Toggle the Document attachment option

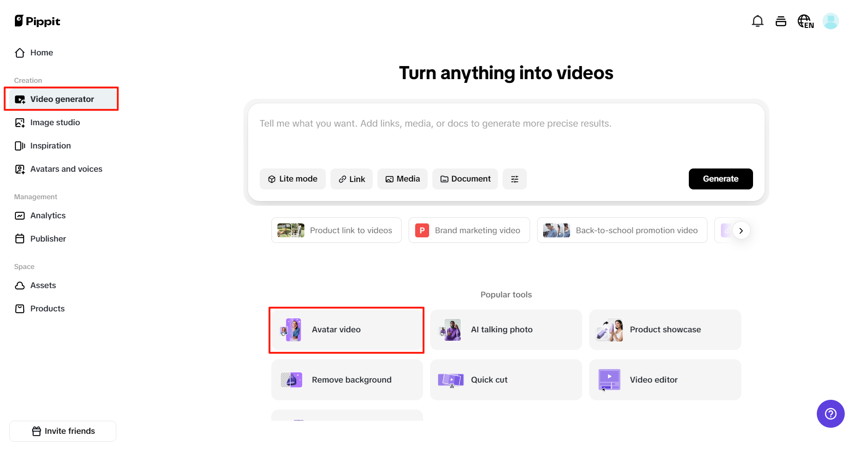point(464,179)
